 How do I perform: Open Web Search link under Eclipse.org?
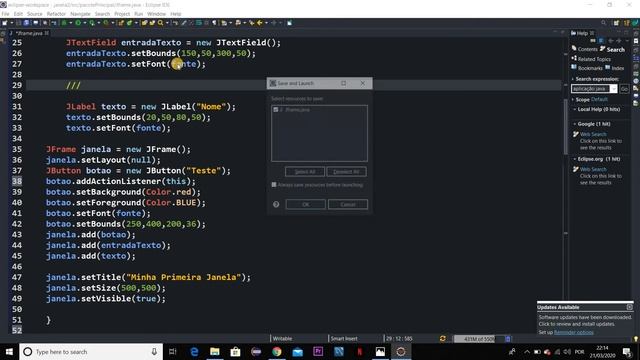click(593, 169)
